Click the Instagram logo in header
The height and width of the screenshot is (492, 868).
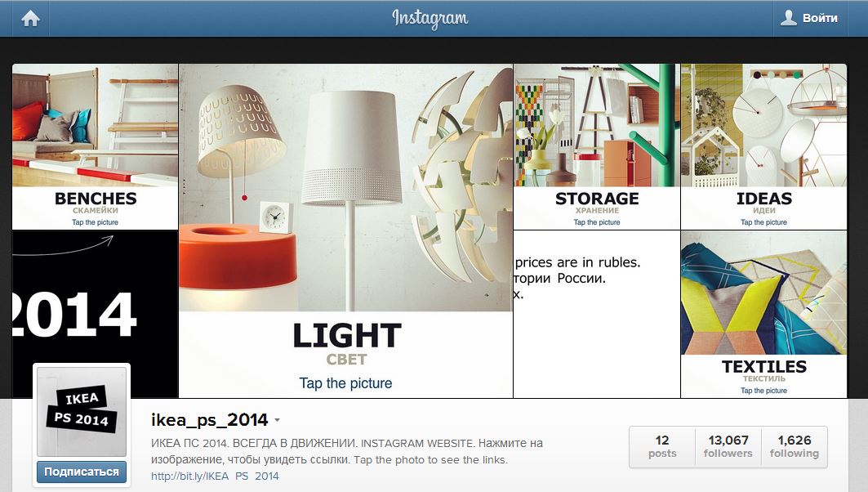coord(430,19)
